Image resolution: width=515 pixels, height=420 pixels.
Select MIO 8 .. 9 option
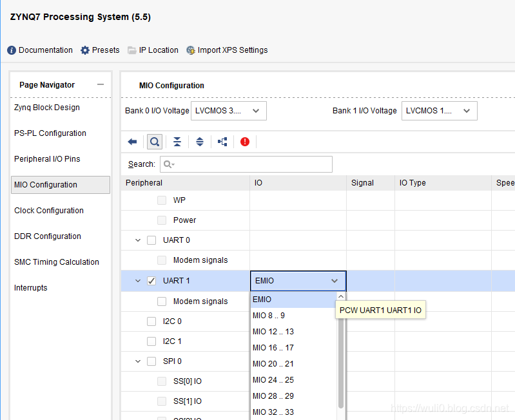coord(293,316)
